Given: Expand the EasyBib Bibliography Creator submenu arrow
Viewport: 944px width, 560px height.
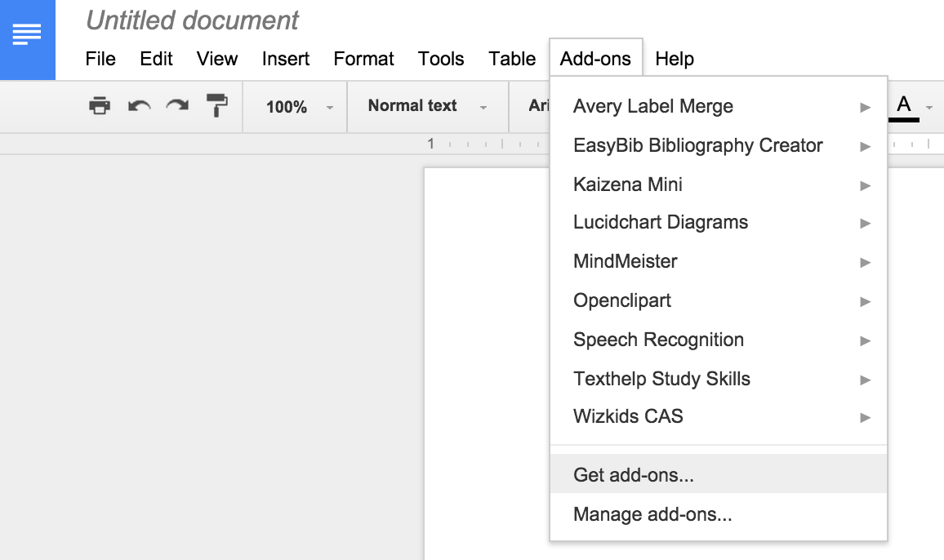Looking at the screenshot, I should 865,146.
